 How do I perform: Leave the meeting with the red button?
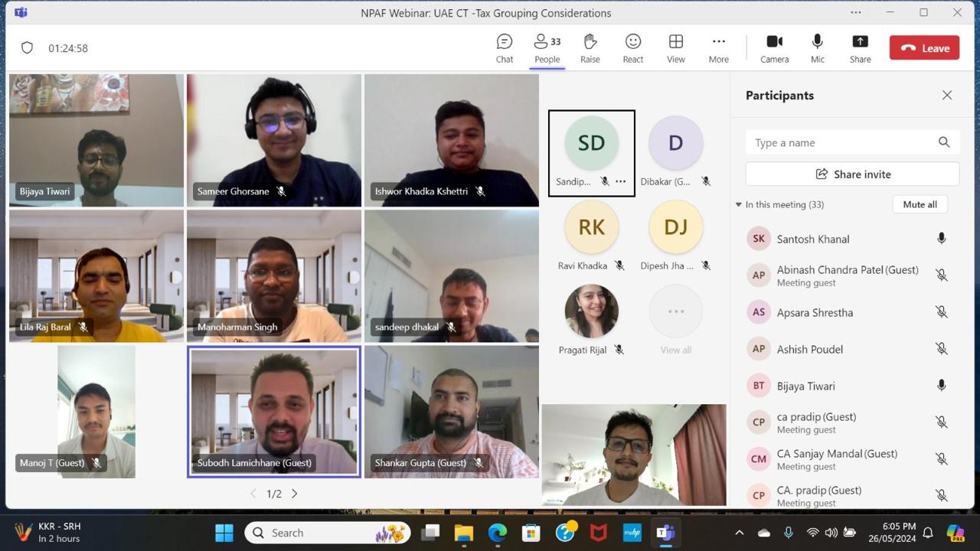point(924,48)
